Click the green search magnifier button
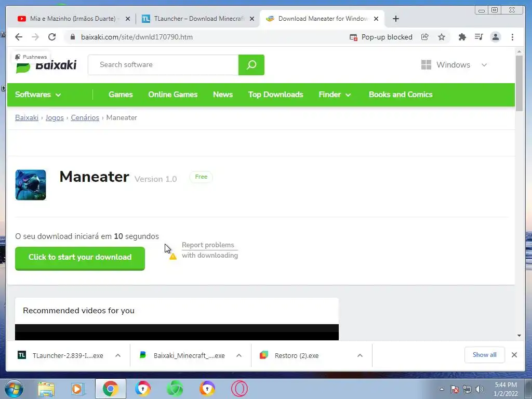Image resolution: width=532 pixels, height=399 pixels. [x=251, y=65]
